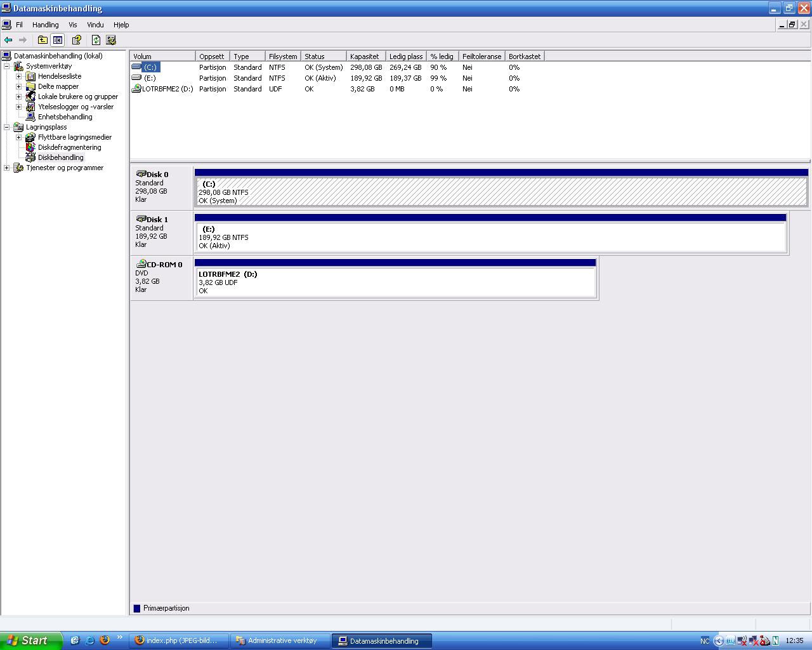Click the MMC console icon in menu bar

(6, 25)
